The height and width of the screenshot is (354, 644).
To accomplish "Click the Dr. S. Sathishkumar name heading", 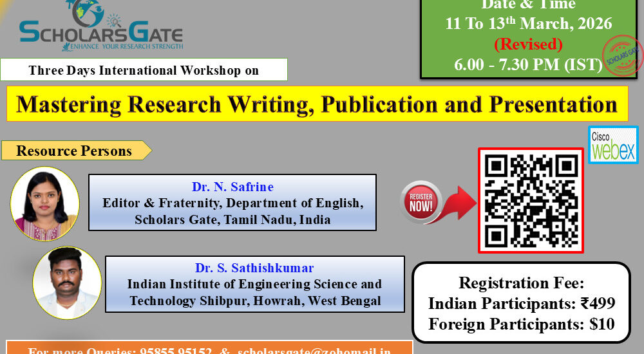I will (x=254, y=268).
